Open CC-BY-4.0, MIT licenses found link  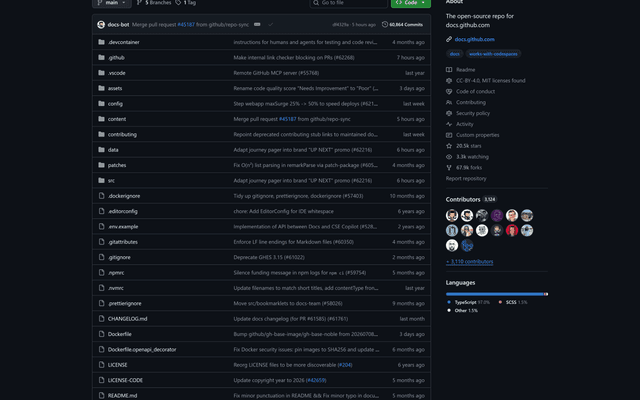pos(491,80)
